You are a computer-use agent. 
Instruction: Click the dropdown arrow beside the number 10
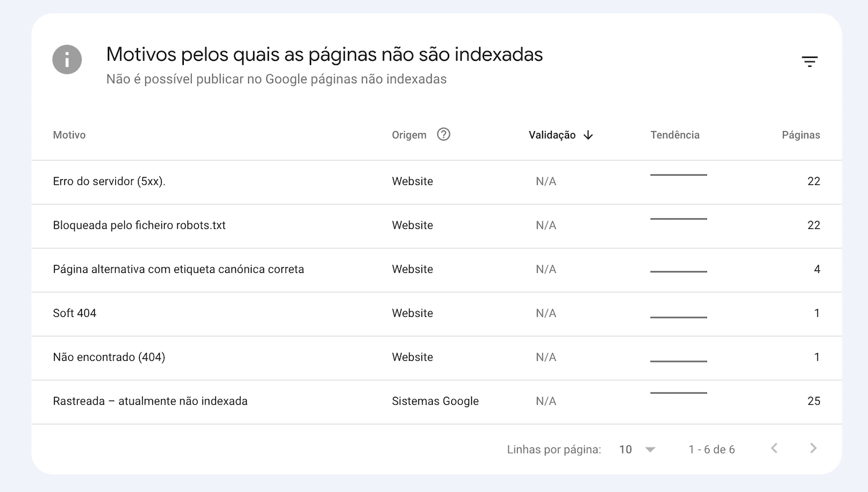coord(650,449)
